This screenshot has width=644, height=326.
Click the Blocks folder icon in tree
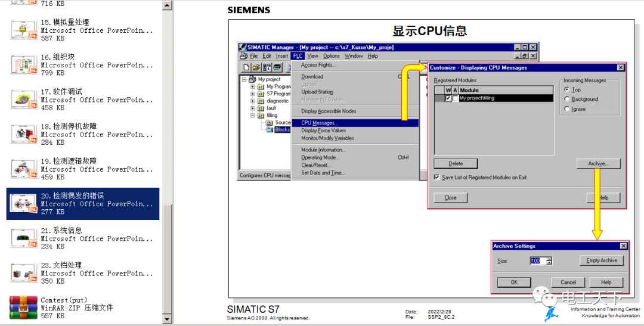click(270, 130)
